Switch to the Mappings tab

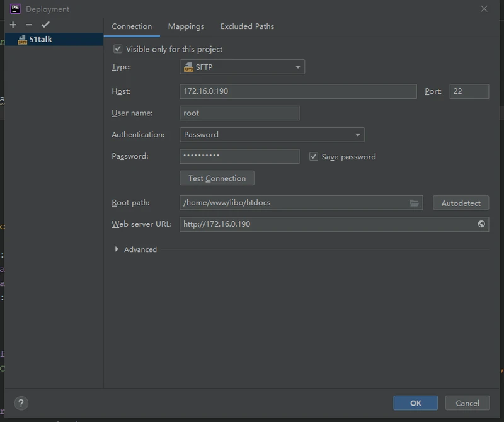[186, 26]
